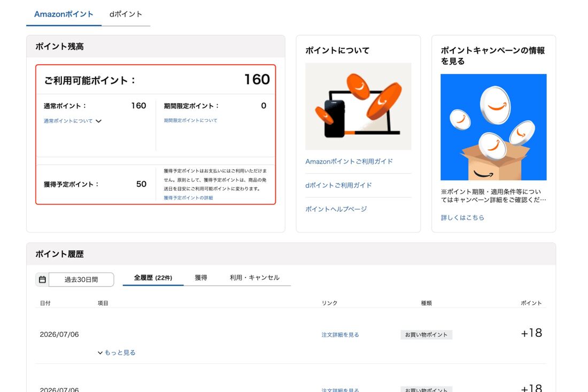
Task: Expand 通常ポイントについて chevron
Action: pyautogui.click(x=99, y=121)
